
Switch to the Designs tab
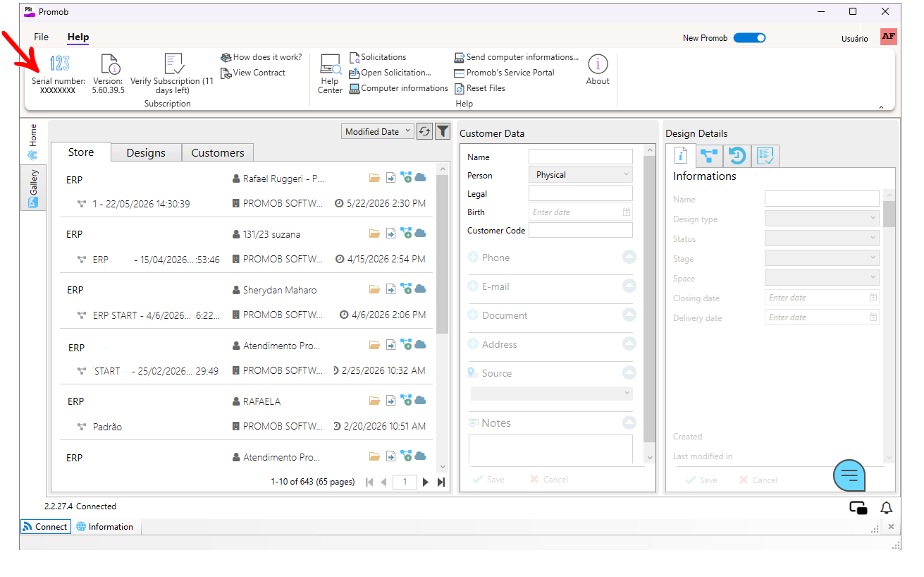coord(146,152)
